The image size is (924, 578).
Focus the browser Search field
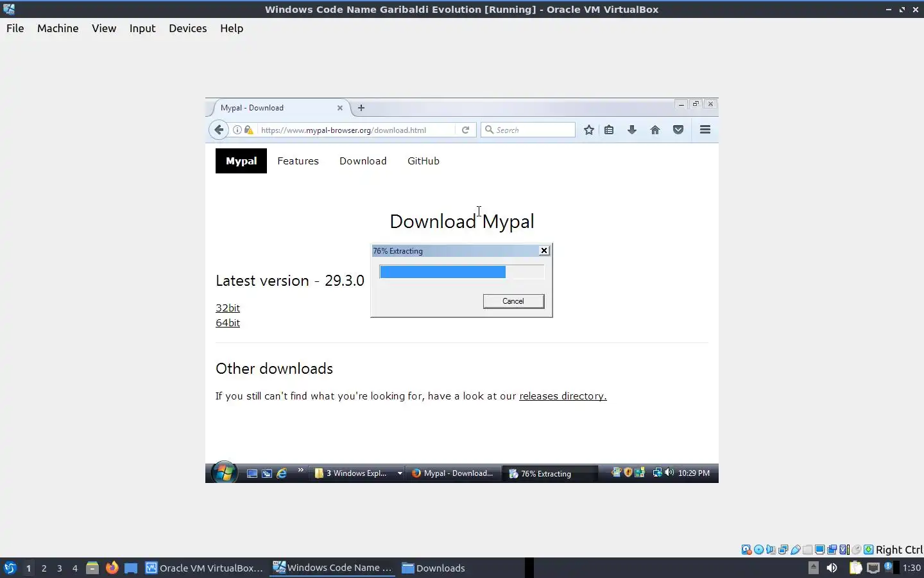528,130
